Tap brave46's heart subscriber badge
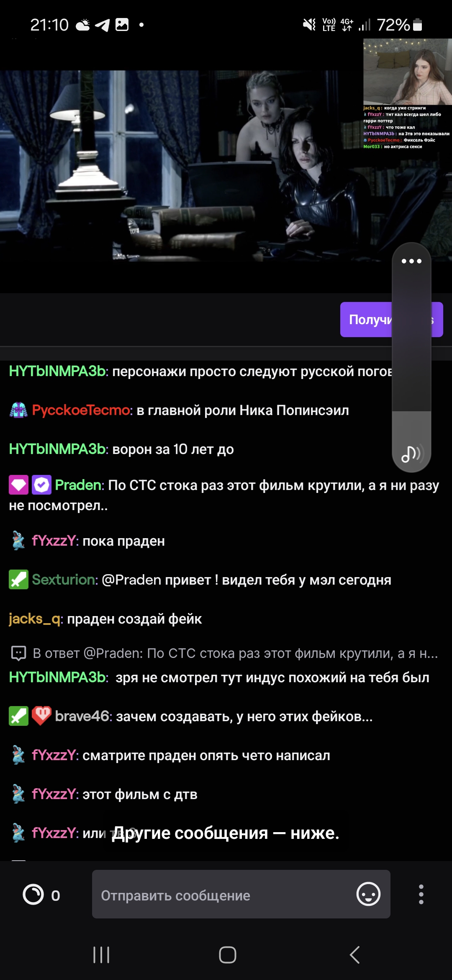Screen dimensions: 452x980 coord(41,716)
